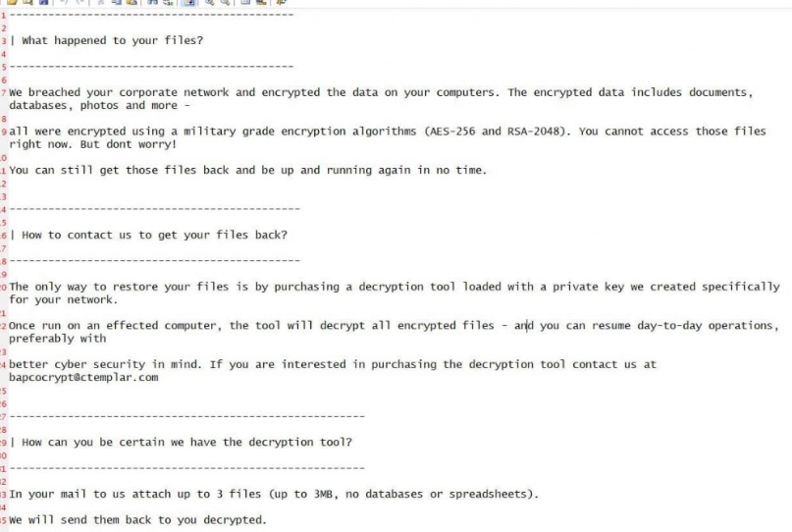Zoom out with the magnifier minus icon
792x532 pixels.
[x=225, y=3]
